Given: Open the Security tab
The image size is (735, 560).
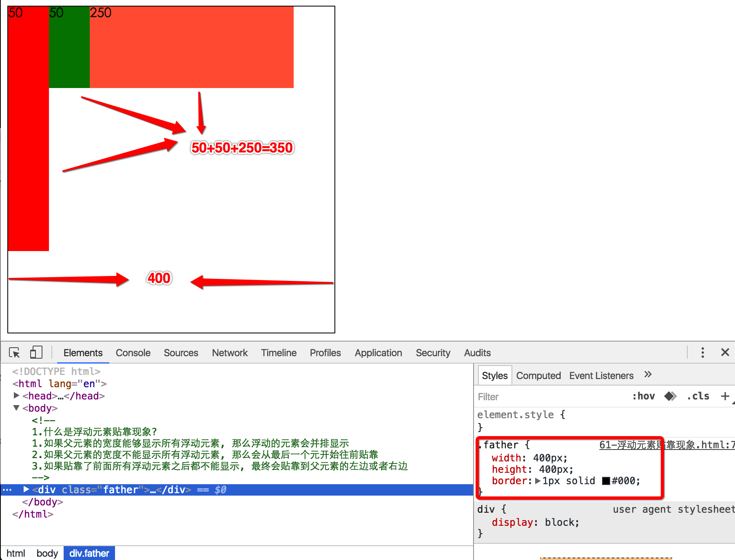Looking at the screenshot, I should [433, 353].
